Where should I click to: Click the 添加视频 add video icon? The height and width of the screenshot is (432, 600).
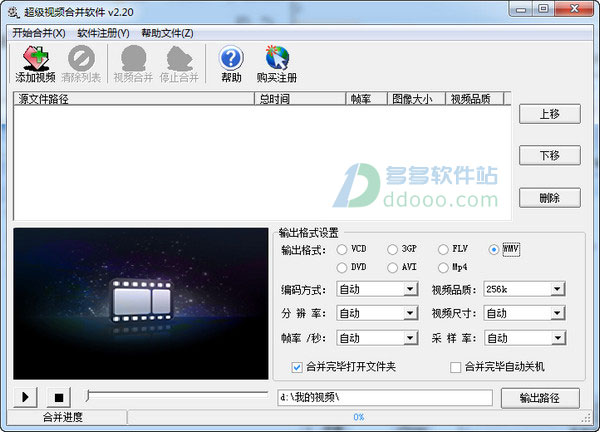(x=36, y=64)
